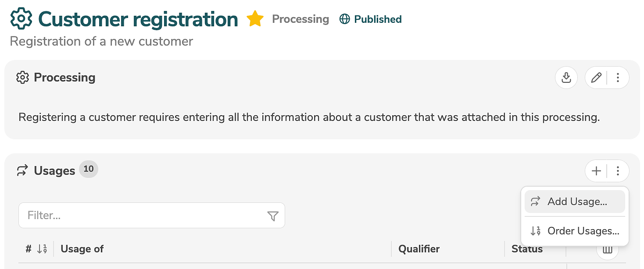
Task: Click the export download icon in Processing
Action: 566,78
